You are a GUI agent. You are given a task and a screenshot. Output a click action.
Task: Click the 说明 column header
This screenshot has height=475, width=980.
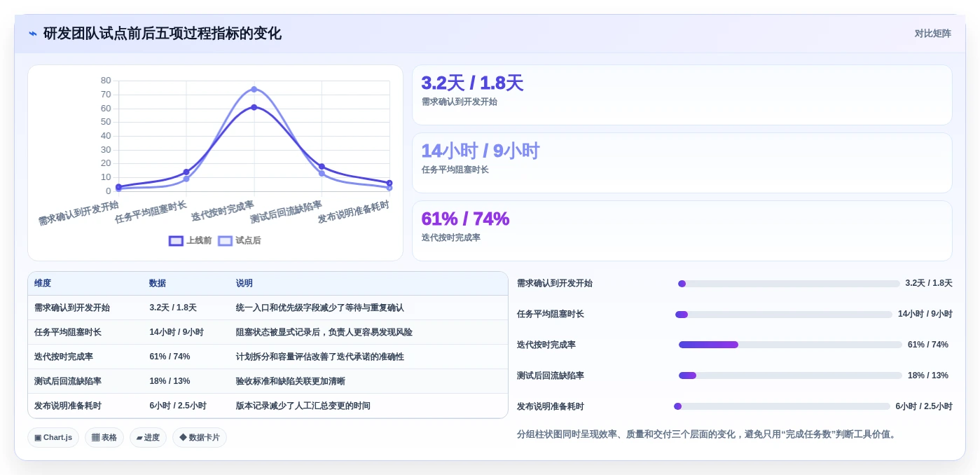pyautogui.click(x=244, y=283)
